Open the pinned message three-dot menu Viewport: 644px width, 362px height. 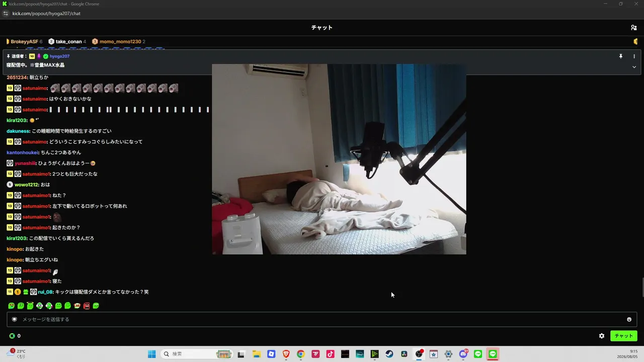coord(634,56)
